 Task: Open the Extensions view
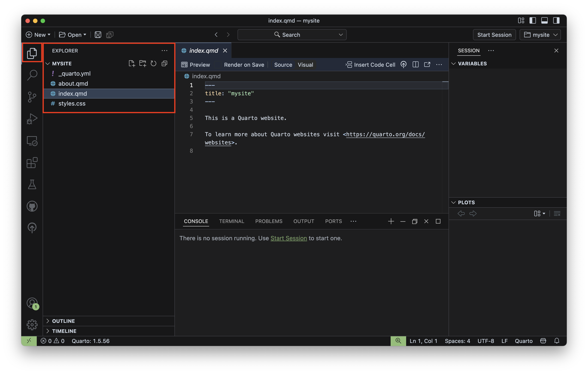[32, 163]
